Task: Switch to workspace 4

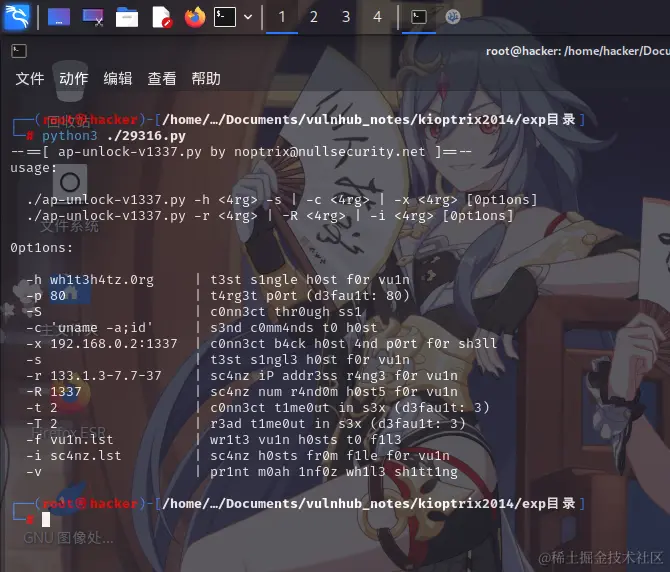Action: click(377, 17)
